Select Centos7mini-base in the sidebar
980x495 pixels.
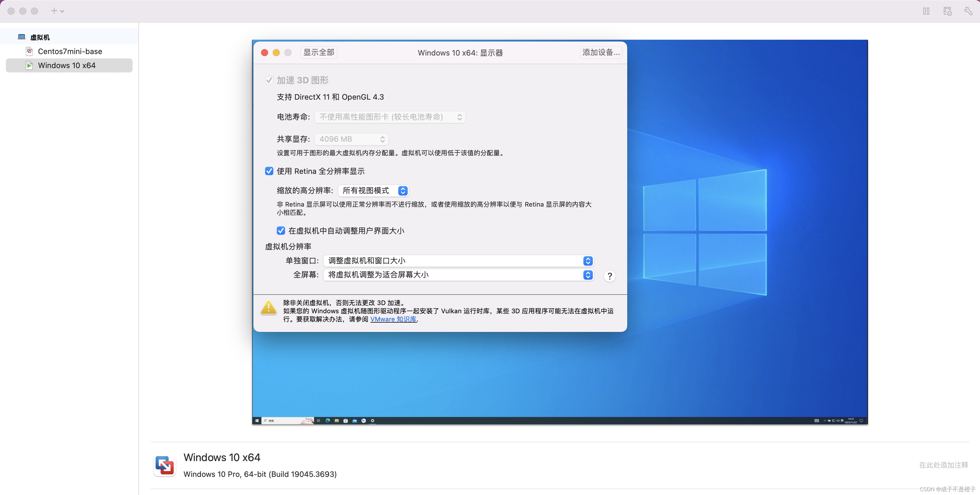pos(69,51)
